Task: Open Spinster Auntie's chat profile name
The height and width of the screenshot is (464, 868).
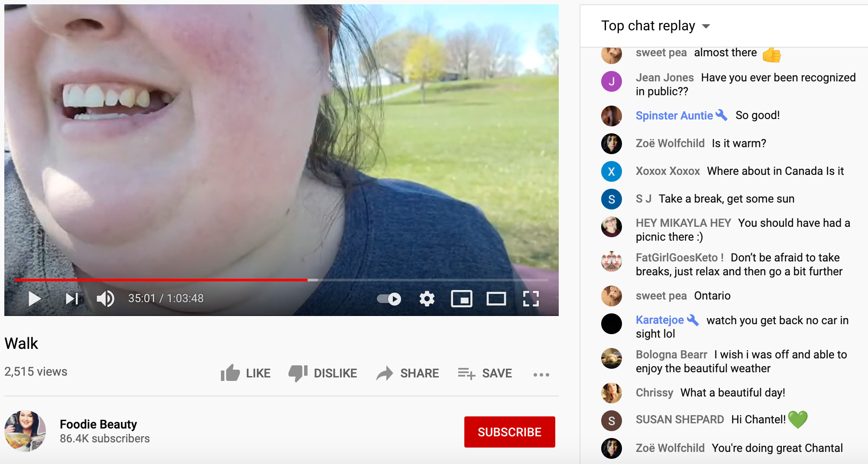Action: coord(674,116)
